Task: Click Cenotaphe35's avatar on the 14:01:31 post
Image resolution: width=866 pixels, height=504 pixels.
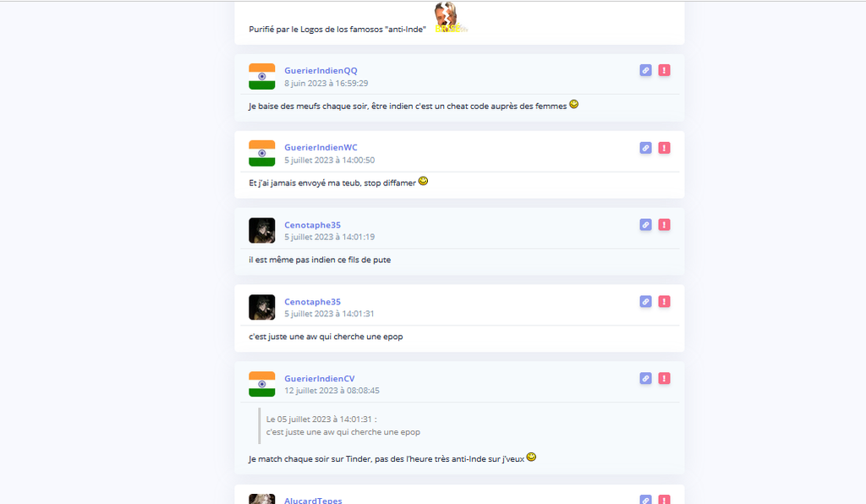Action: tap(262, 308)
